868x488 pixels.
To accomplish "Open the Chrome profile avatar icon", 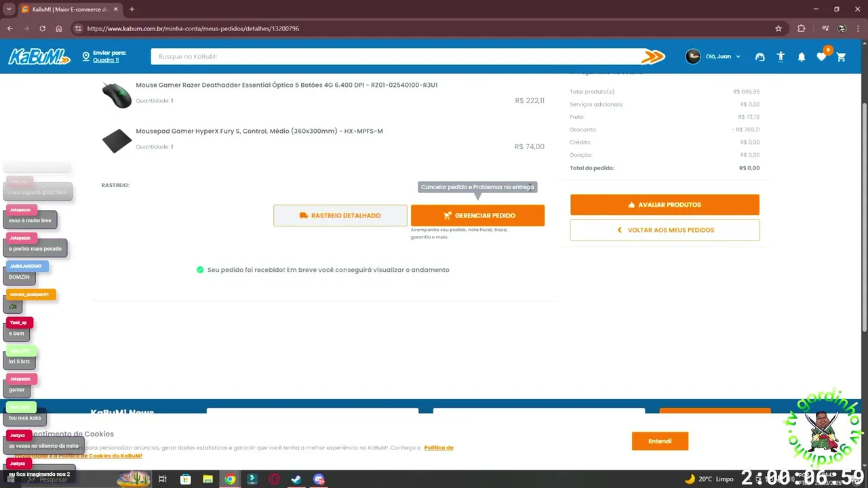I will point(842,28).
